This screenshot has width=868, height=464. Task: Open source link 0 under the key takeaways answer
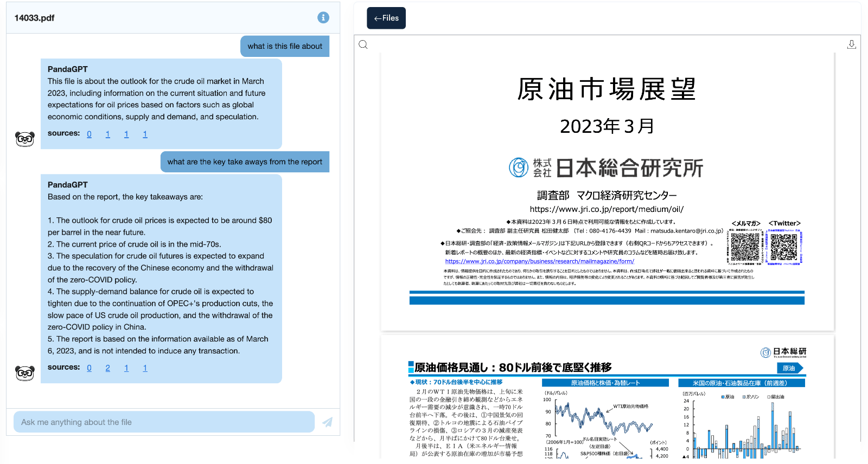89,368
